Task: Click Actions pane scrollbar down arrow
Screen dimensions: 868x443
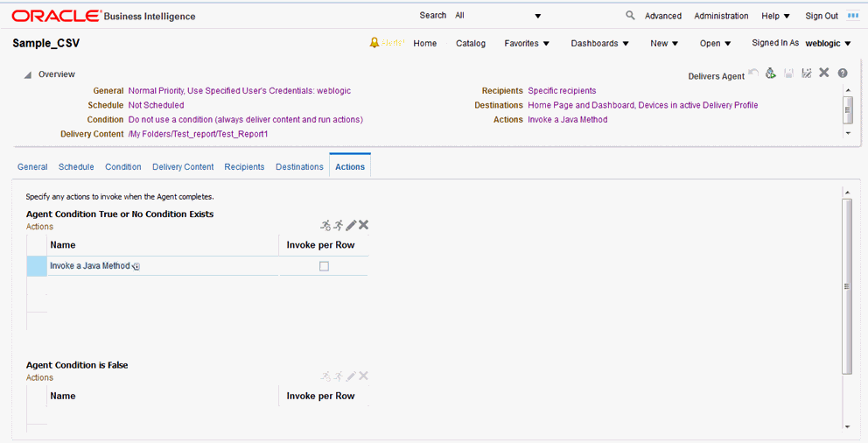Action: click(847, 427)
